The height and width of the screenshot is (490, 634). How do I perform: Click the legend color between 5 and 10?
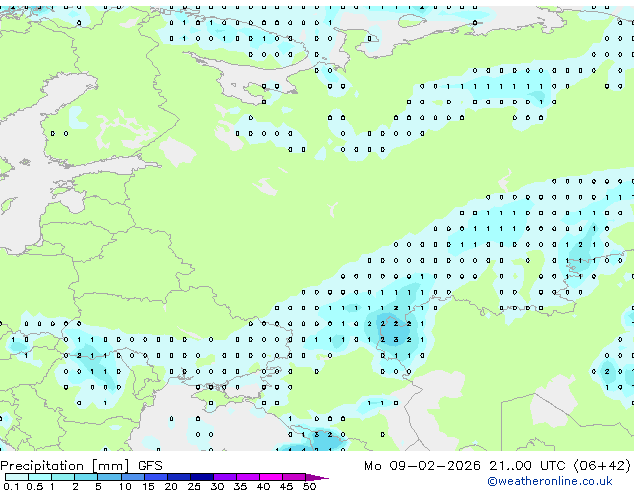[x=109, y=477]
